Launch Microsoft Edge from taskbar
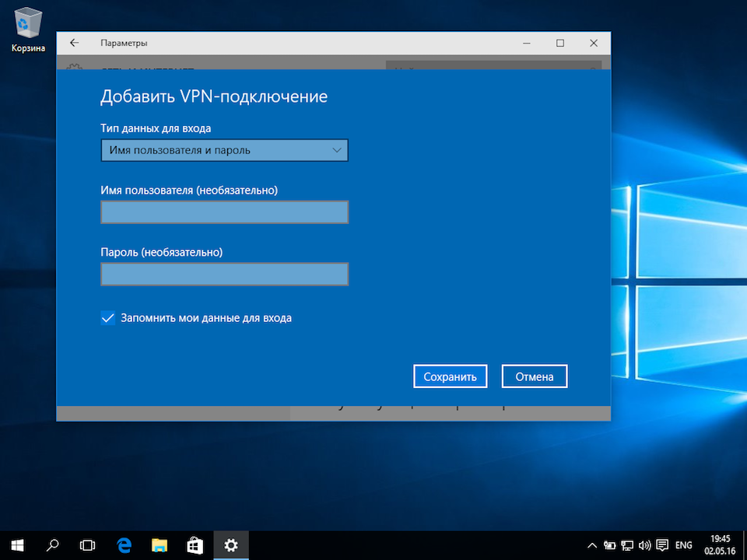 124,545
